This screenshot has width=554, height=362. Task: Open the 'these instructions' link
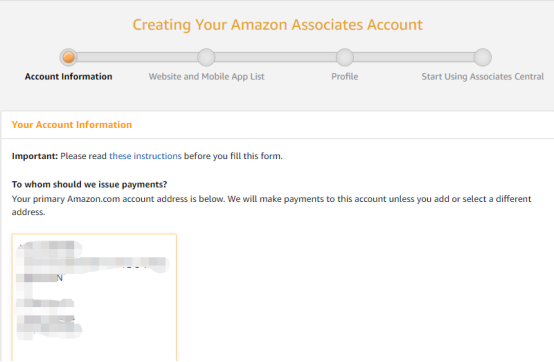tap(145, 156)
